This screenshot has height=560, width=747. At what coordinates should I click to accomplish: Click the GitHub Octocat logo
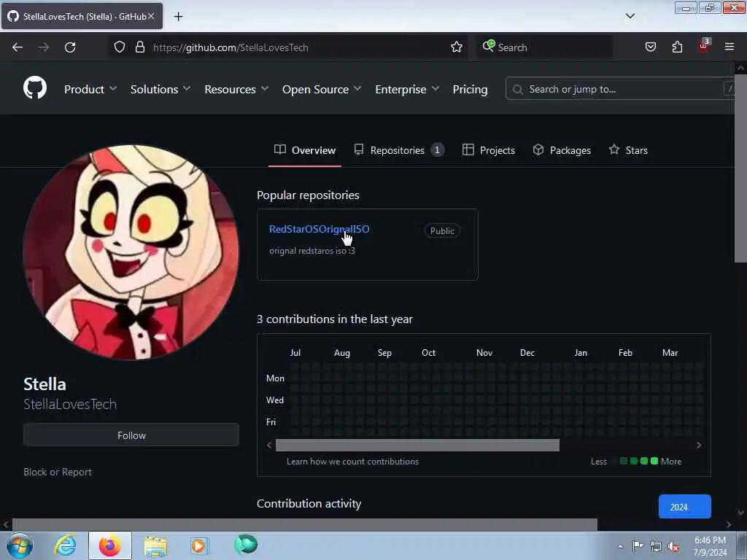[x=35, y=88]
